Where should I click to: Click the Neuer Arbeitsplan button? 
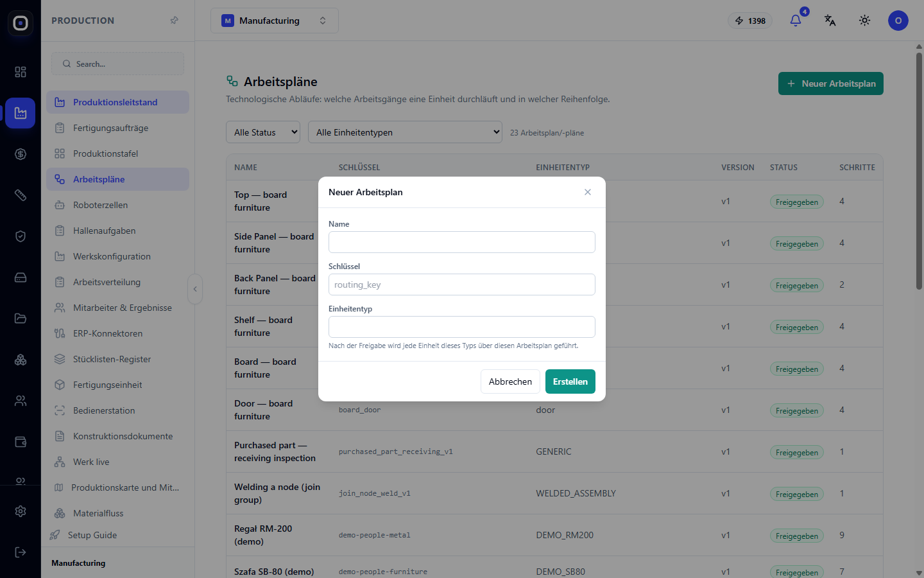tap(831, 83)
